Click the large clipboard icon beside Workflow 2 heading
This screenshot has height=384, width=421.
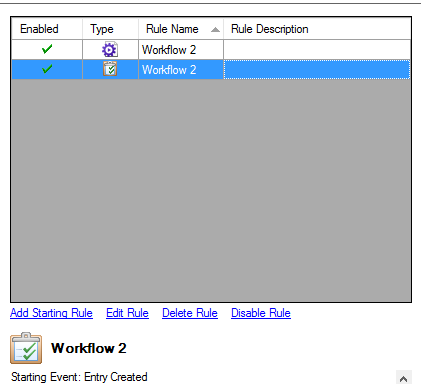pyautogui.click(x=26, y=348)
